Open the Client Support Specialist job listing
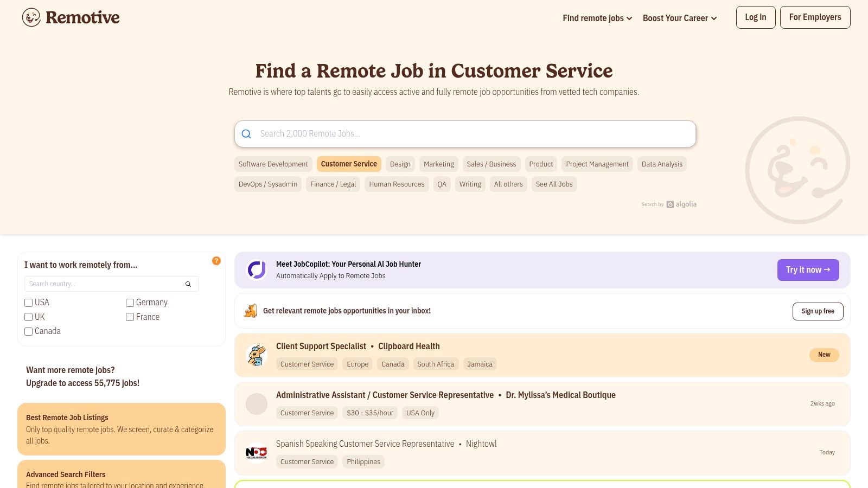The width and height of the screenshot is (868, 488). [321, 346]
